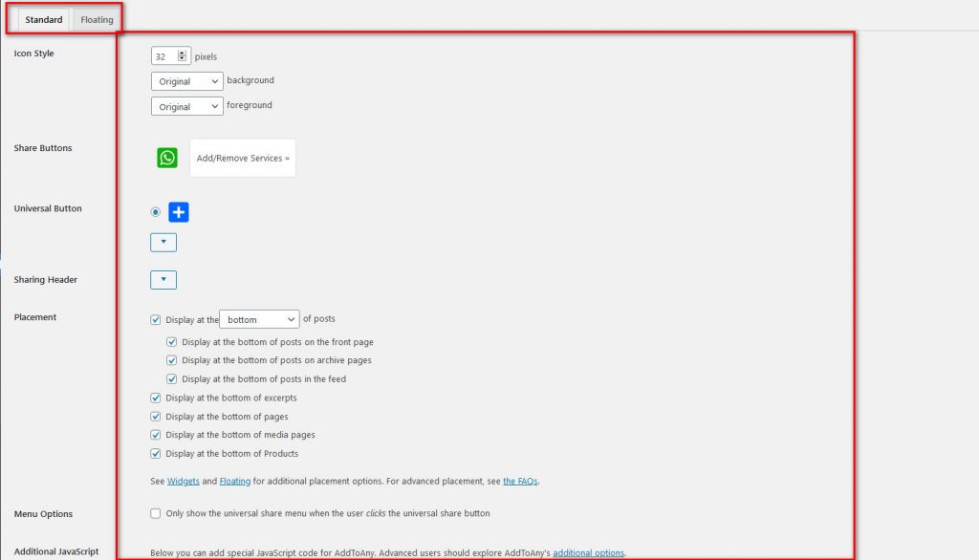This screenshot has width=979, height=560.
Task: Click the WhatsApp share button icon
Action: 166,158
